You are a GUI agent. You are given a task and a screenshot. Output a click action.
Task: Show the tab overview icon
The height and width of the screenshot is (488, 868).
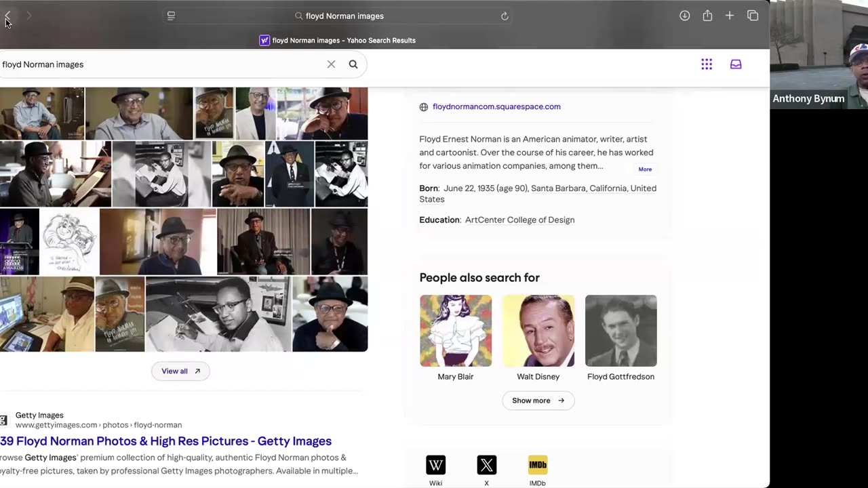pyautogui.click(x=753, y=16)
